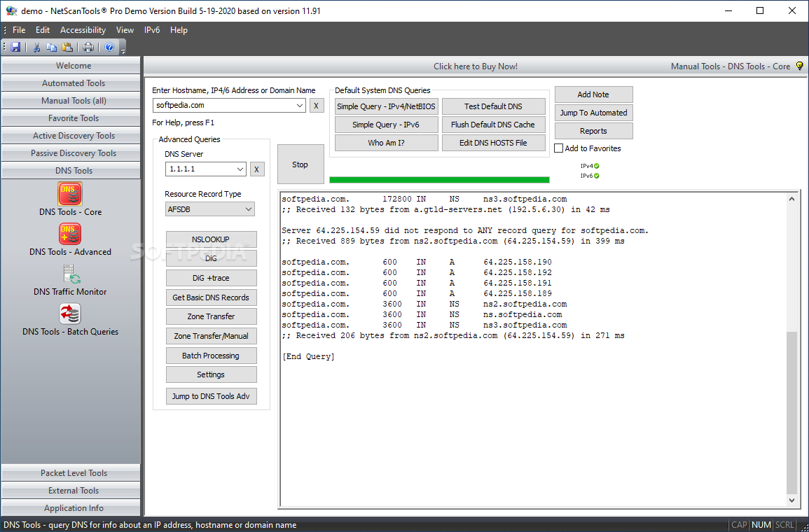
Task: Open the Reports button
Action: [593, 131]
